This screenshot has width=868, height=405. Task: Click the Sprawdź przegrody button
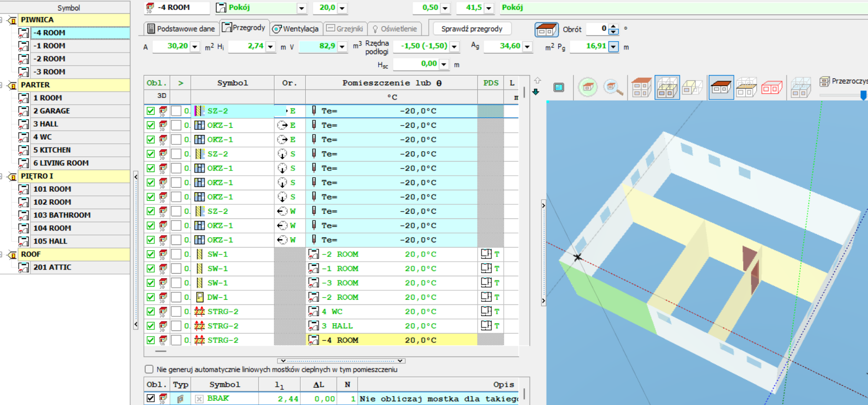pyautogui.click(x=472, y=29)
